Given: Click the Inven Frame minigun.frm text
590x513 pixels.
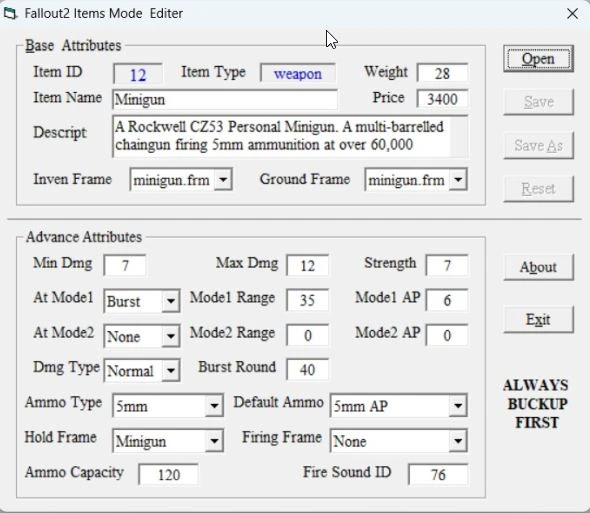Looking at the screenshot, I should click(172, 180).
